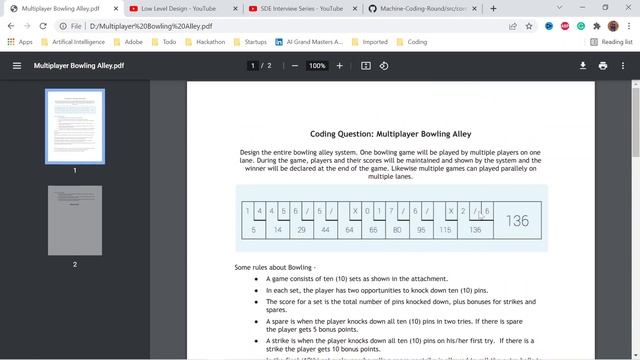This screenshot has width=640, height=360.
Task: Click the document title Multiplayer Bowling Alley.pdf
Action: point(79,66)
